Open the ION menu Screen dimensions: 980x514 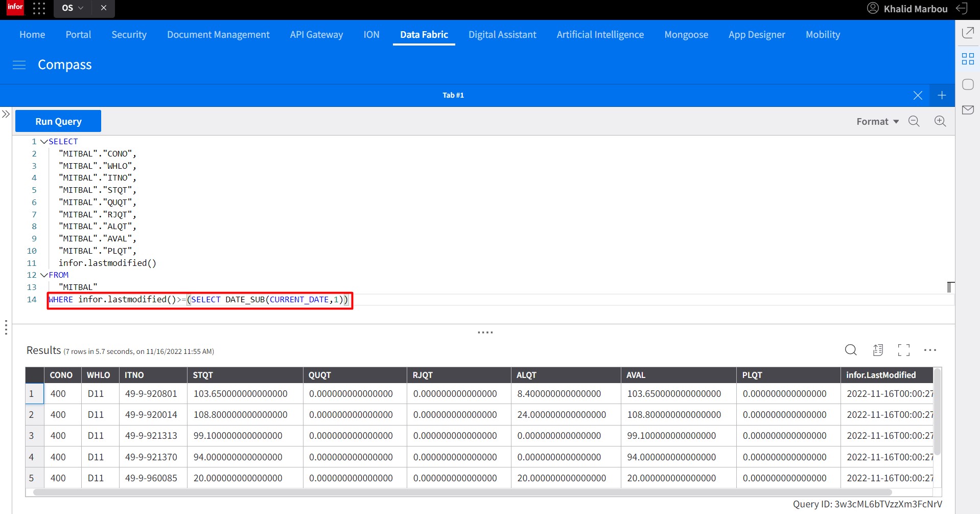tap(371, 34)
